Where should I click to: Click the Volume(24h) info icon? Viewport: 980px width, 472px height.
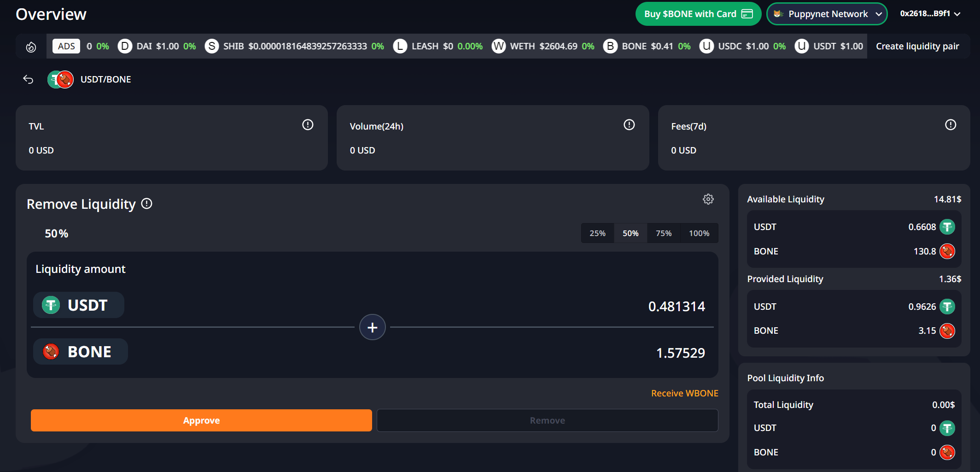coord(629,125)
